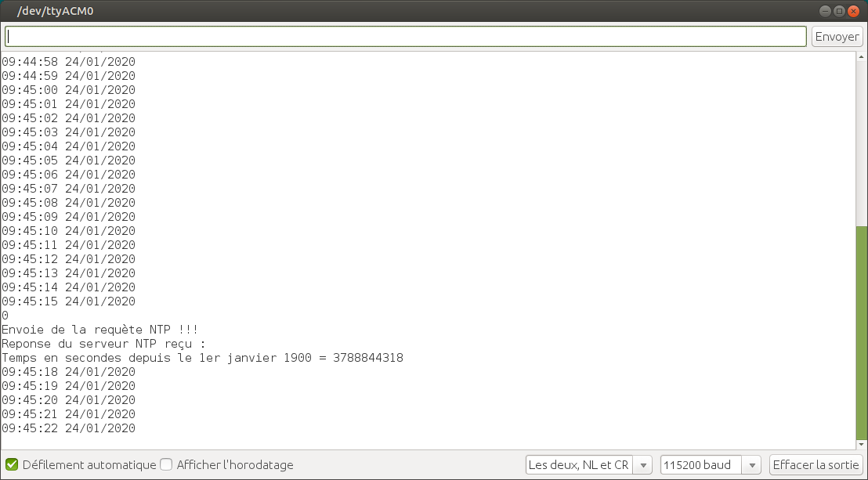Enable the Afficher l'horodatage checkbox
The height and width of the screenshot is (480, 868).
[x=166, y=464]
